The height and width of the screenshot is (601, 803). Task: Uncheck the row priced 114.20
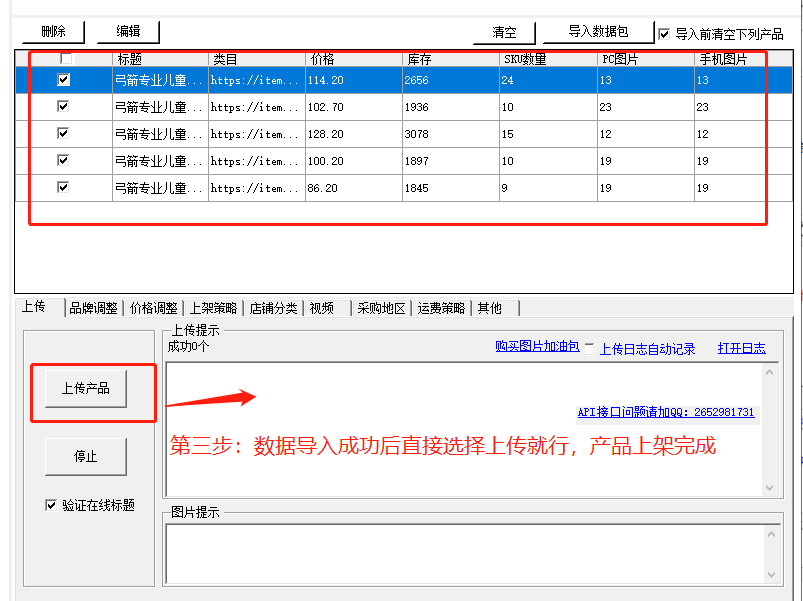63,79
